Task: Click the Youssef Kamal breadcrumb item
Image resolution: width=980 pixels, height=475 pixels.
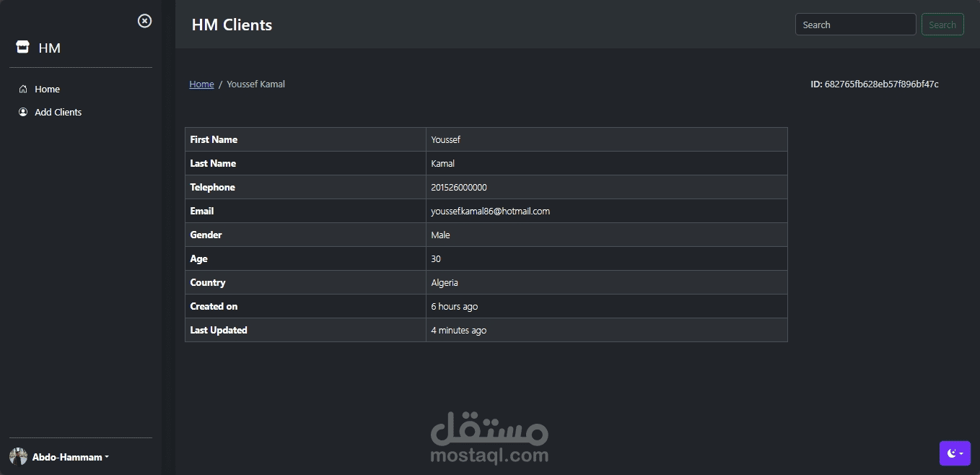Action: [x=255, y=84]
